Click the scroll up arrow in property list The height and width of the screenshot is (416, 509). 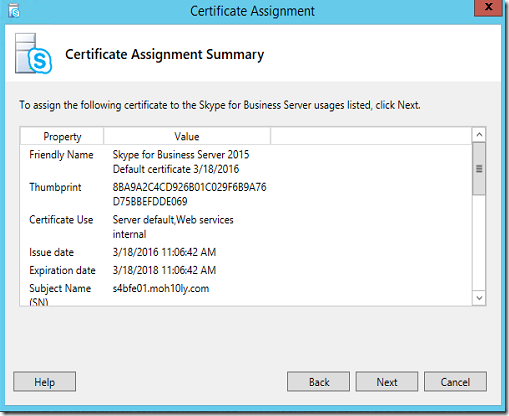pos(479,135)
